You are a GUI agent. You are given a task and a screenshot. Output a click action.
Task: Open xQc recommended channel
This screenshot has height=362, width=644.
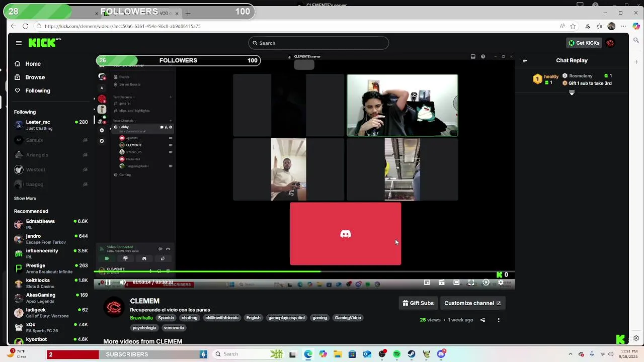(50, 327)
